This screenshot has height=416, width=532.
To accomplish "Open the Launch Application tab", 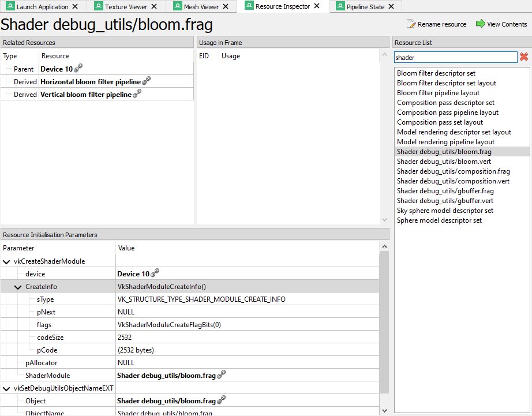I will (x=42, y=7).
